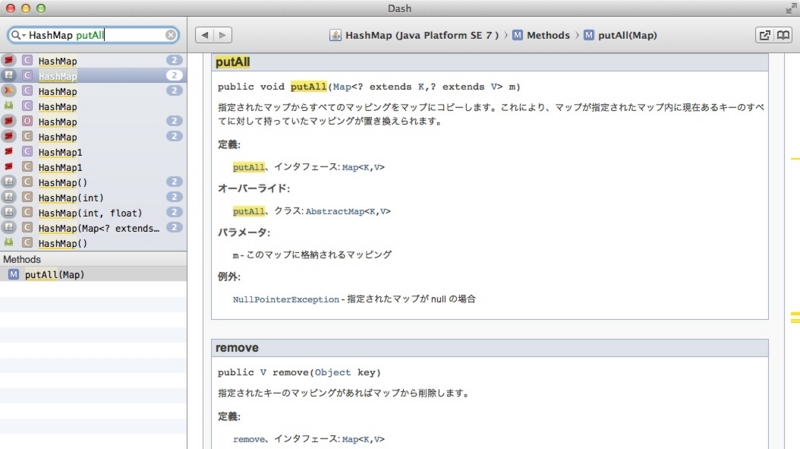The image size is (800, 449).
Task: Click the Android icon beside the class HashMap row
Action: pyautogui.click(x=9, y=106)
